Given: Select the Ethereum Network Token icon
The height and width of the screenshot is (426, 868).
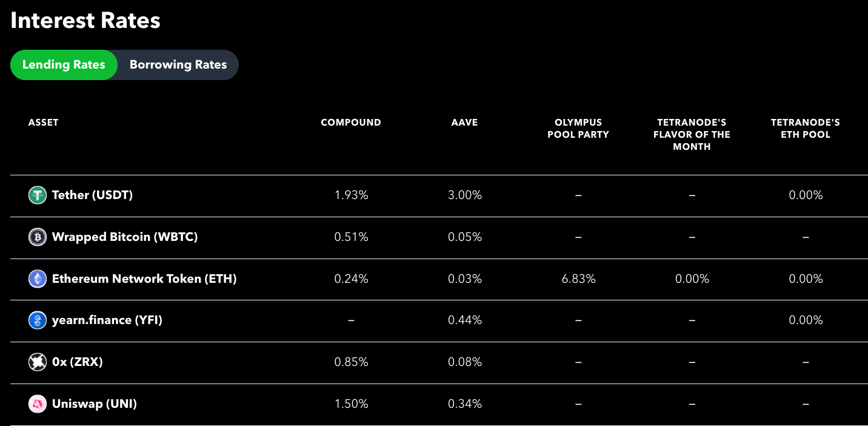Looking at the screenshot, I should pos(38,279).
